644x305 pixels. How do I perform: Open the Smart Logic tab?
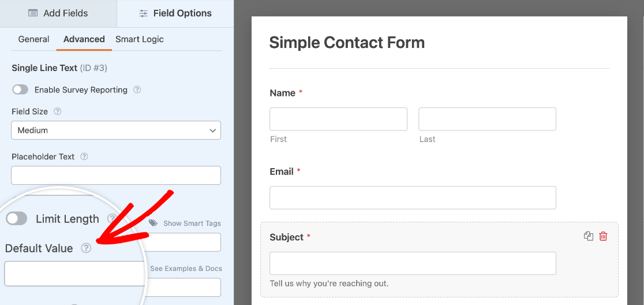(x=140, y=39)
